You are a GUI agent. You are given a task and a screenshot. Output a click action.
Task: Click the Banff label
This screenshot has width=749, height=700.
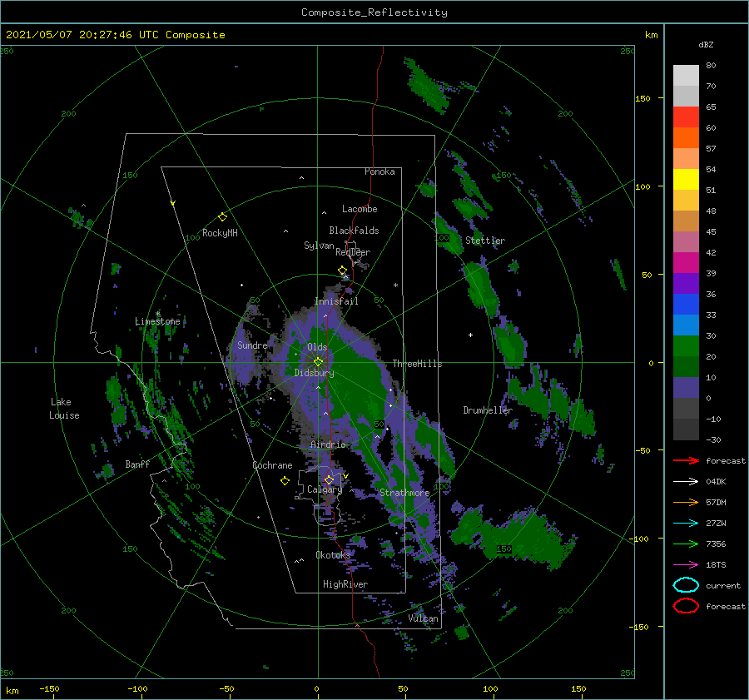pyautogui.click(x=137, y=464)
